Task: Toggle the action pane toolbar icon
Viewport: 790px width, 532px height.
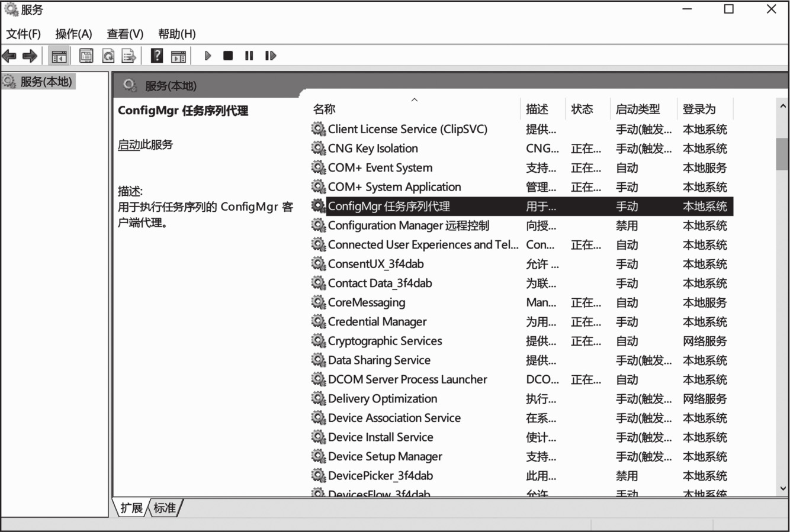Action: 178,56
